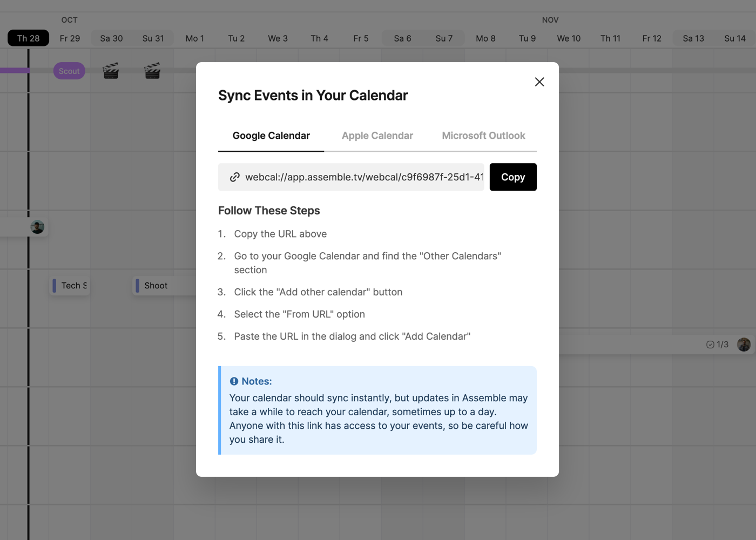Click the user avatar on the timeline

(37, 227)
